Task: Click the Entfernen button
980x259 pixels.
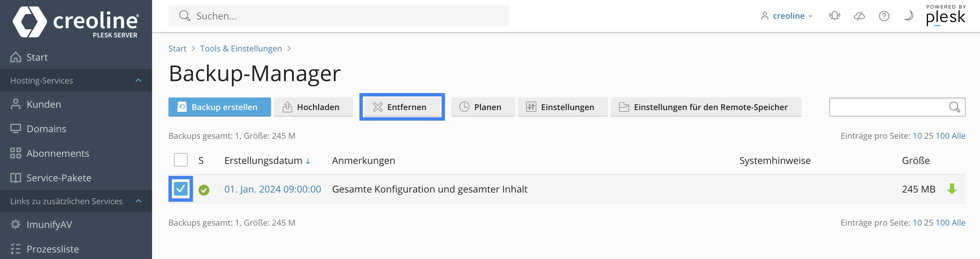Action: click(x=402, y=107)
